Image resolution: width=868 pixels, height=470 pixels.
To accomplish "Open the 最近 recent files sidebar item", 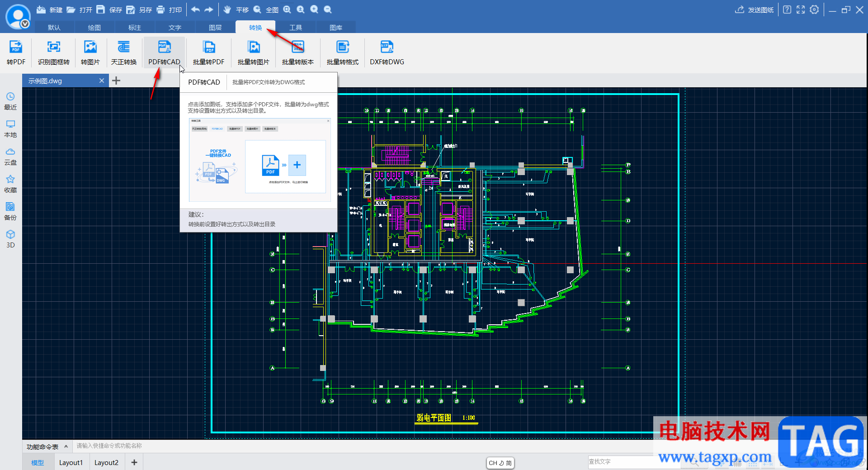I will click(10, 101).
